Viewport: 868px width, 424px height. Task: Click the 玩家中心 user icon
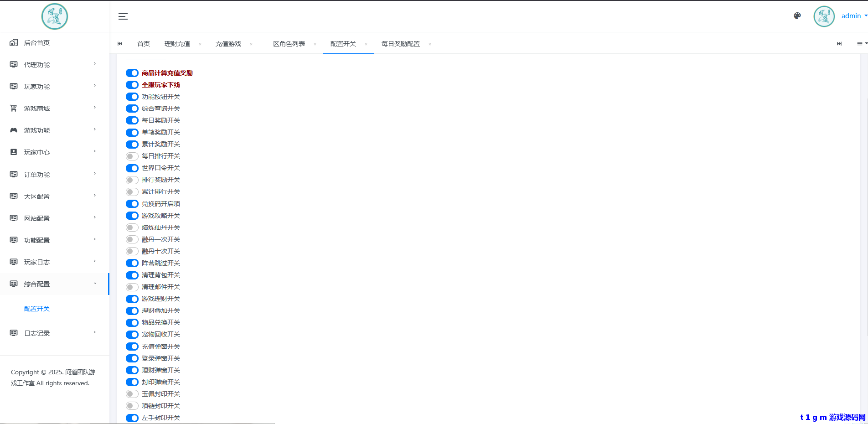point(13,152)
